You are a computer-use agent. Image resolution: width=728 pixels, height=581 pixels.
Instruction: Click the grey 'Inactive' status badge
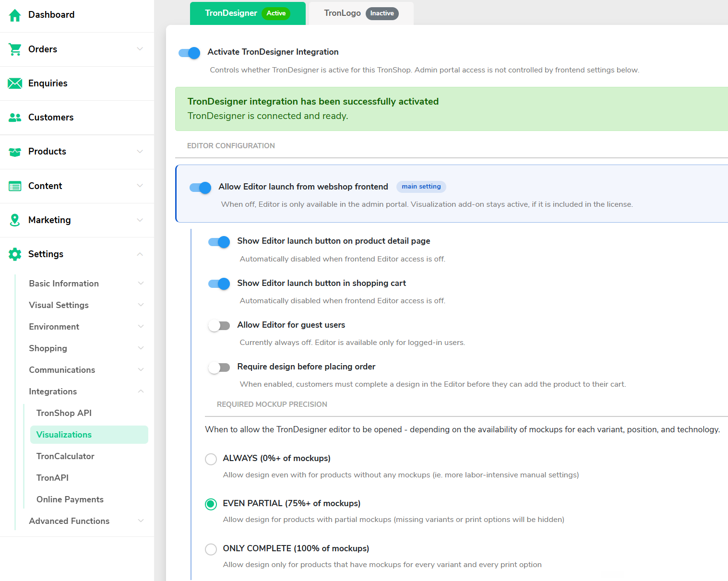tap(382, 13)
